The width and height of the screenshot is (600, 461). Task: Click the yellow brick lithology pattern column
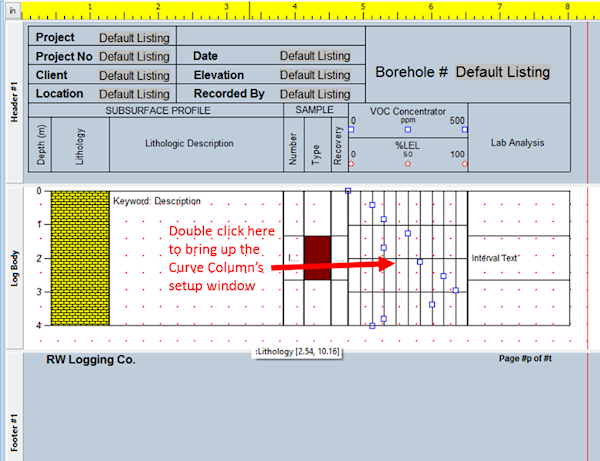(x=80, y=257)
